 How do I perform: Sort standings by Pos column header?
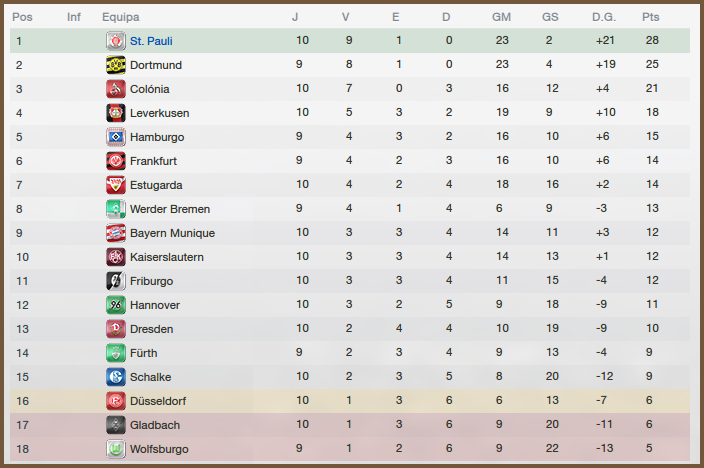[22, 17]
